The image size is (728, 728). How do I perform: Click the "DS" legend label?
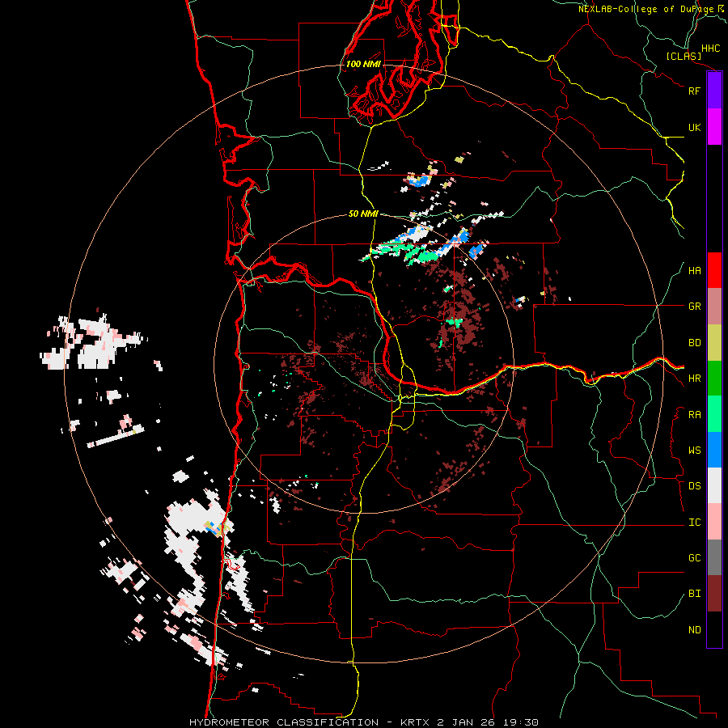(694, 486)
